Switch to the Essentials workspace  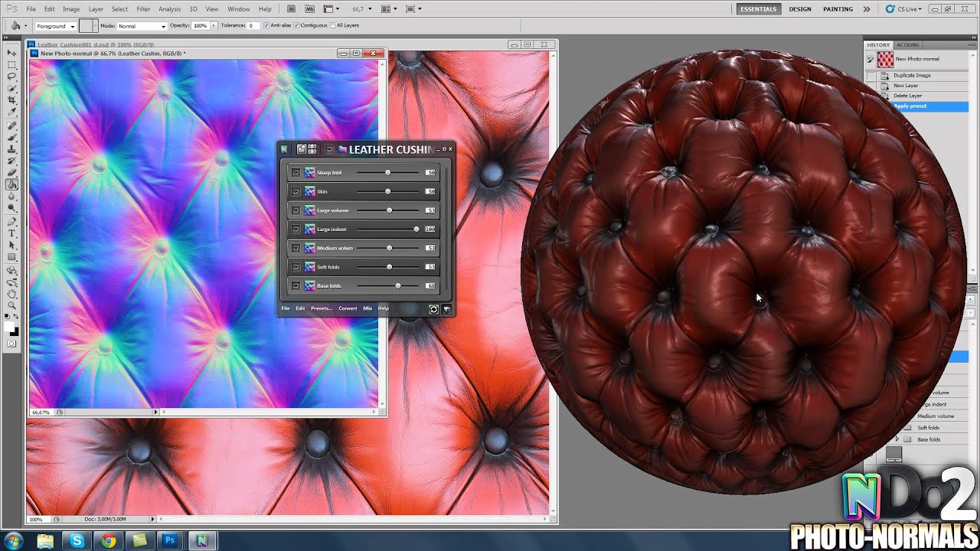(x=758, y=9)
